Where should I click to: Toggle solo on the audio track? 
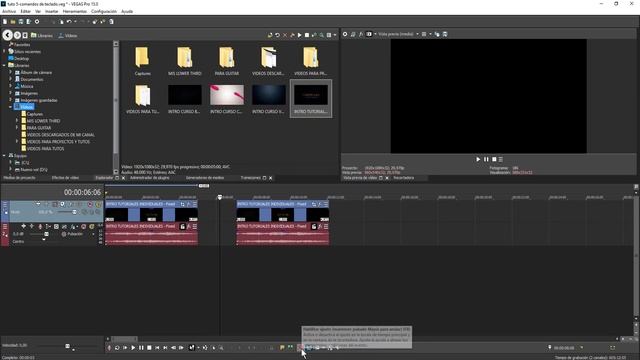pos(92,226)
